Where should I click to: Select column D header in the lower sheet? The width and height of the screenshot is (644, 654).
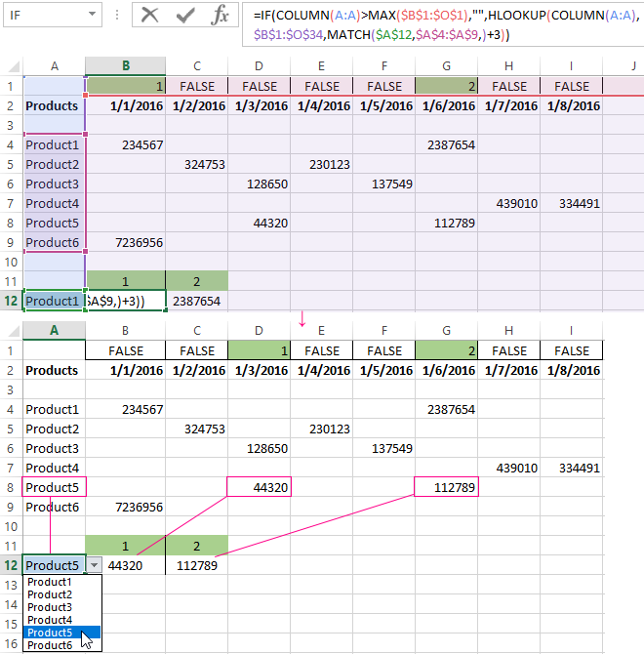(x=259, y=330)
